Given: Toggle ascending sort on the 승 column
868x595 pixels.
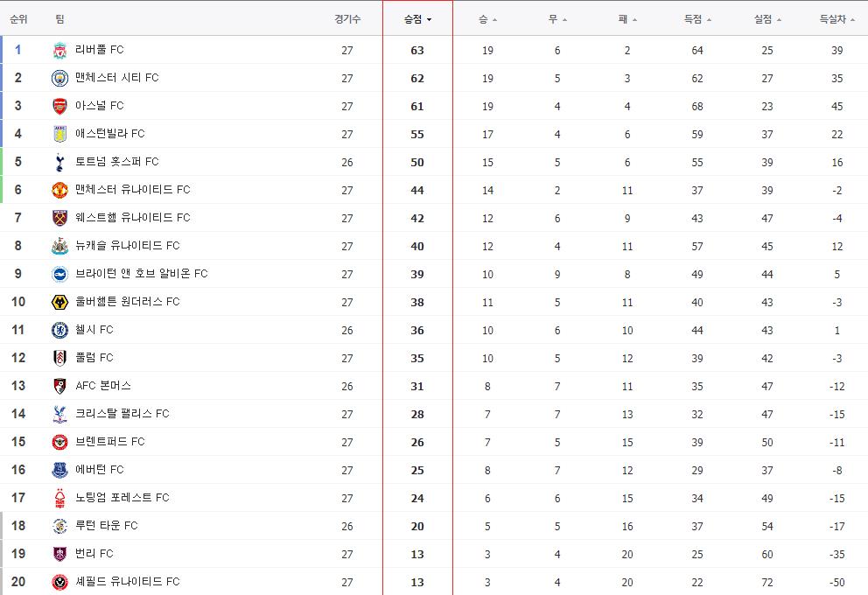Looking at the screenshot, I should (495, 17).
